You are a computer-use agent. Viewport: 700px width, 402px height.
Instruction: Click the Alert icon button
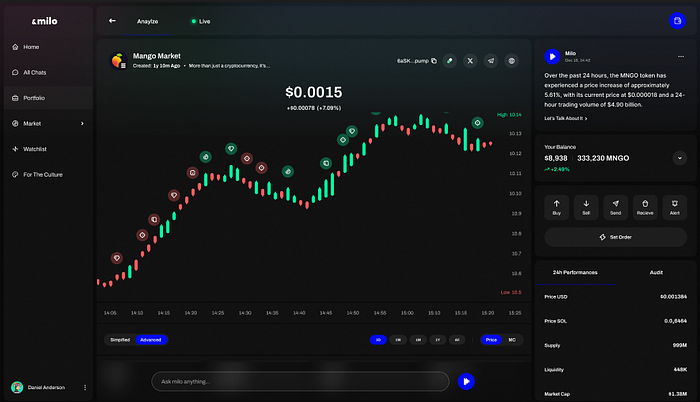(x=674, y=205)
